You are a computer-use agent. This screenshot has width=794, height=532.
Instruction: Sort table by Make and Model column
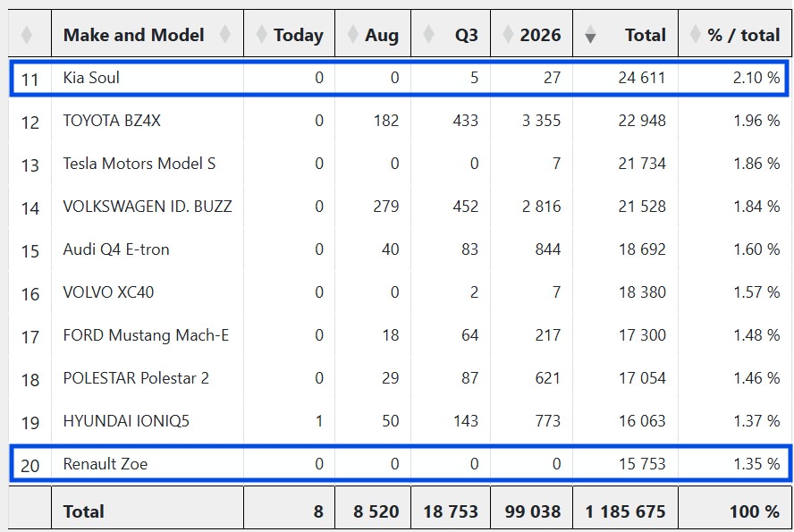click(x=148, y=35)
